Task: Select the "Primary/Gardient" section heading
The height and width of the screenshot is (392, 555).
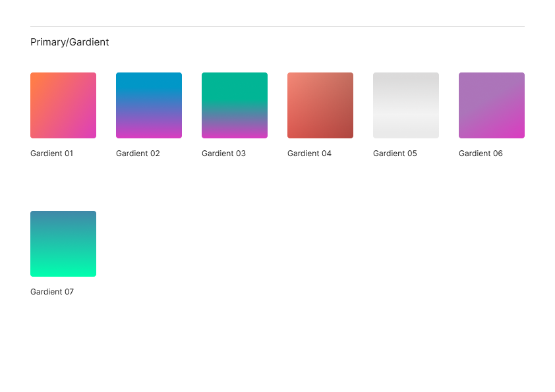Action: (x=70, y=42)
